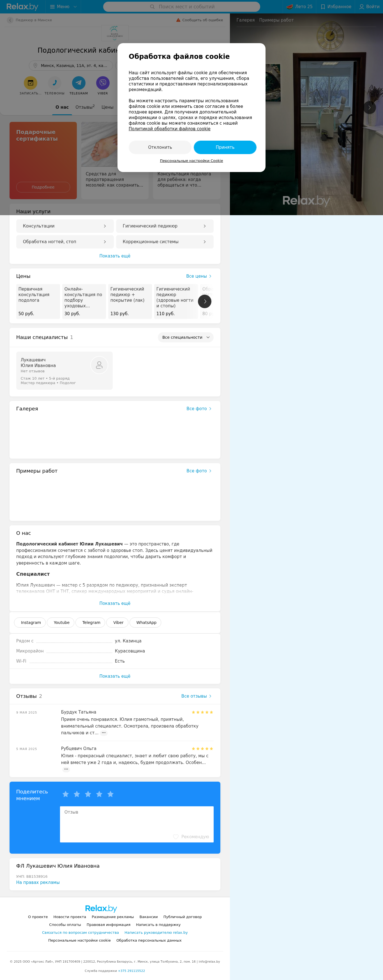383x980 pixels.
Task: Open Все фото in Галерея section
Action: tap(199, 408)
